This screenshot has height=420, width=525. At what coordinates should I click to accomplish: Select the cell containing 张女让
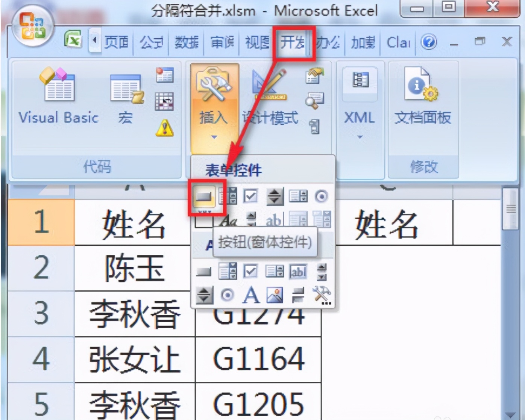pos(135,360)
